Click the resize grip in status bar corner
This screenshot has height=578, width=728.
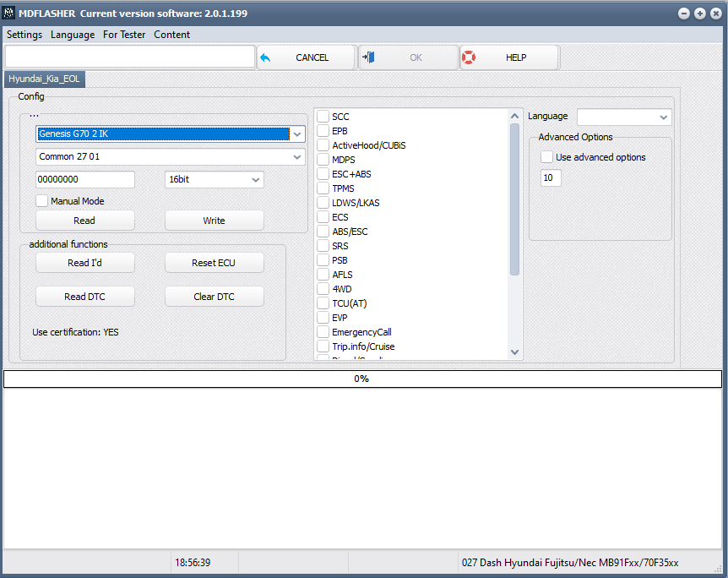(x=718, y=568)
